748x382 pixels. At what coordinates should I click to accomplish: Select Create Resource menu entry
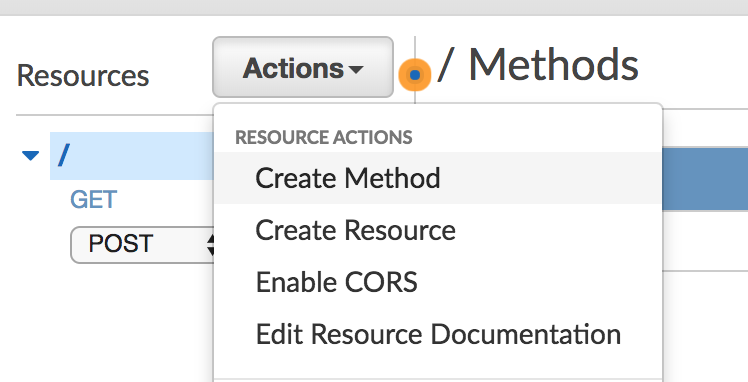tap(437, 230)
